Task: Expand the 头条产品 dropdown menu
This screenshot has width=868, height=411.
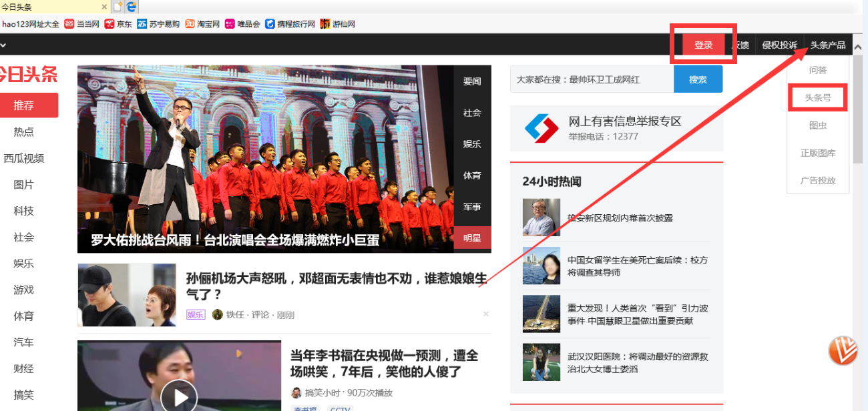Action: [x=827, y=45]
